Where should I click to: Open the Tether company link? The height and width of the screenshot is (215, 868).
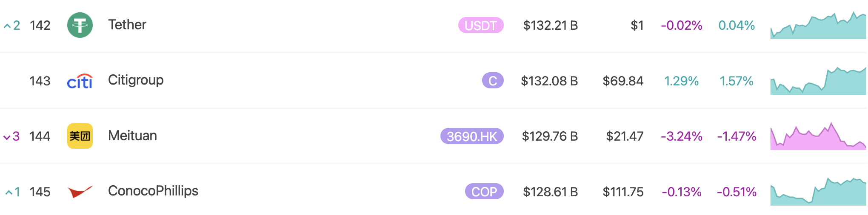(x=127, y=25)
